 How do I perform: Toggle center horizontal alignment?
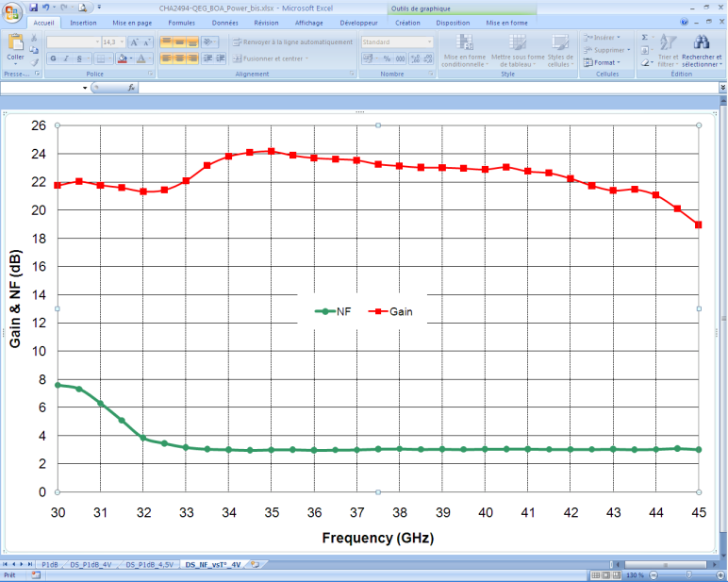(180, 58)
